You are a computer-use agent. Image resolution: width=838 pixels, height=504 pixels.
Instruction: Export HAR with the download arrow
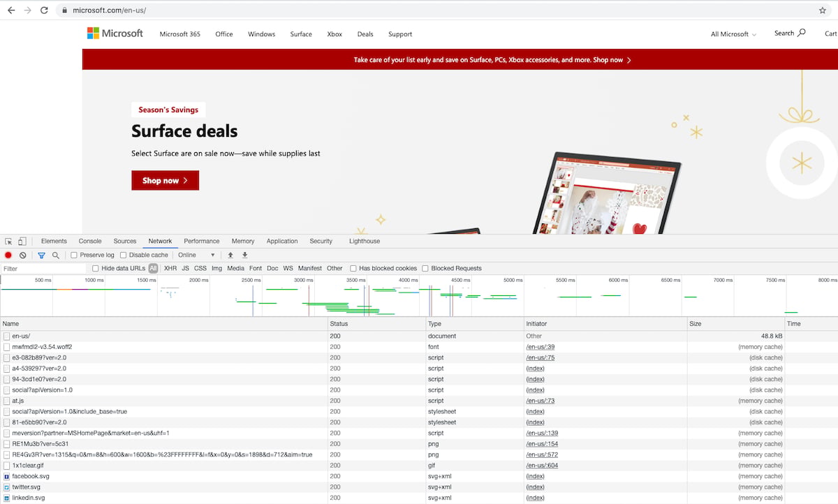245,255
